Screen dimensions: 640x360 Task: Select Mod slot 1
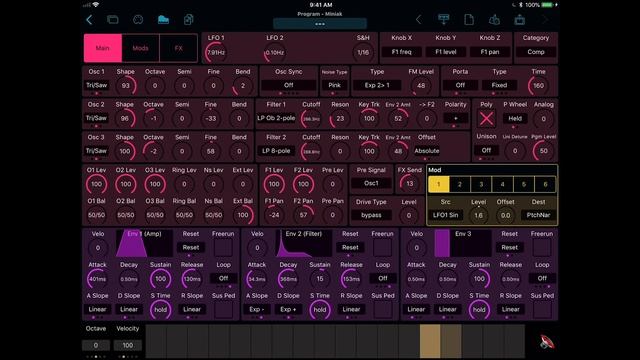(439, 184)
